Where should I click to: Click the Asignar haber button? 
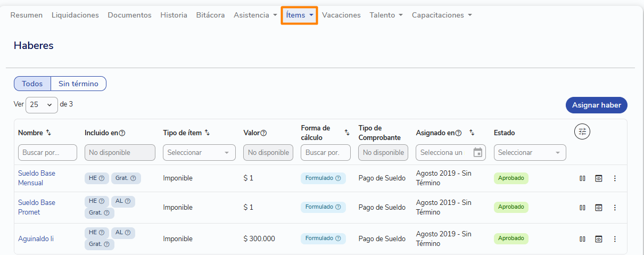click(597, 105)
